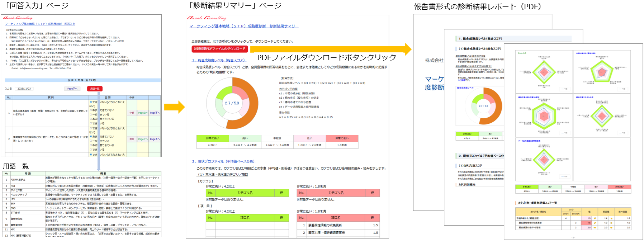This screenshot has height=241, width=644.
Task: Click the 4.2以上 range cell in summary legend
Action: pyautogui.click(x=213, y=145)
